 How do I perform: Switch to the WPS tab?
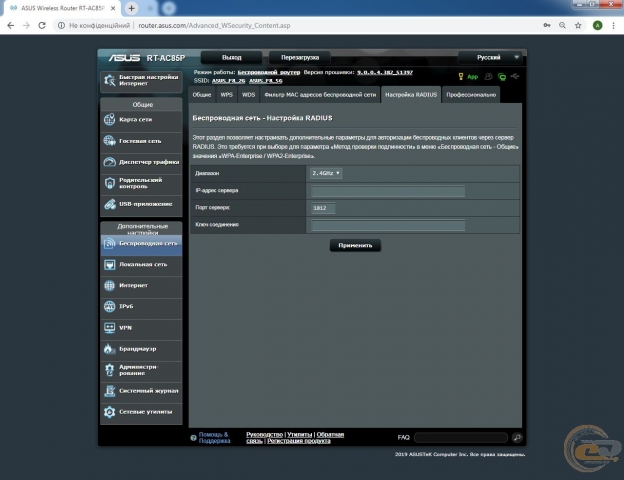click(227, 95)
